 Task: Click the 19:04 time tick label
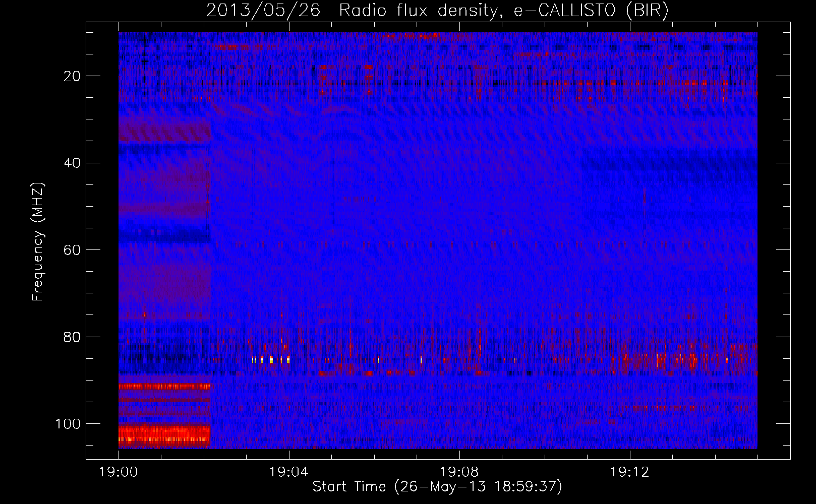point(289,472)
